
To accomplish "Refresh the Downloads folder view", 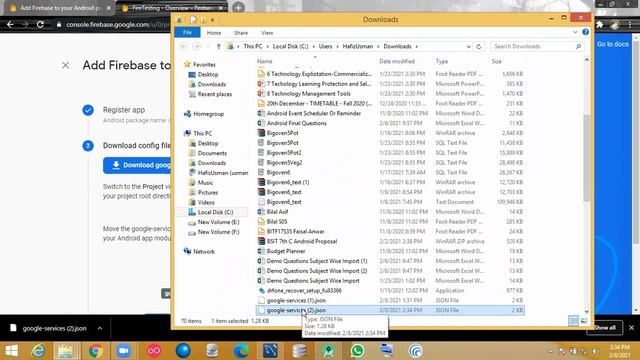I will point(479,47).
